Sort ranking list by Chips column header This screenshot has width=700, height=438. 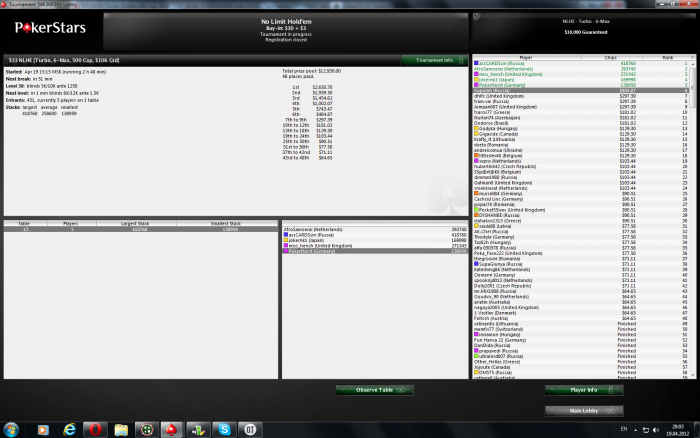point(611,58)
